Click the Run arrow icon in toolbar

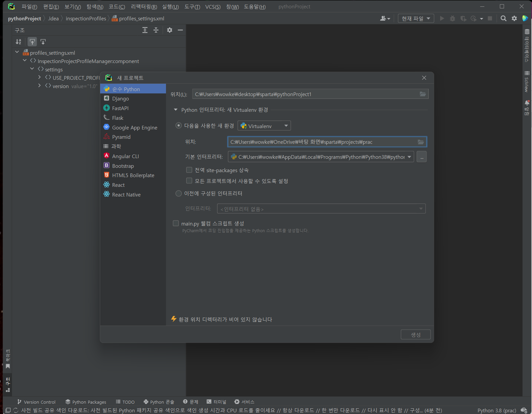[x=442, y=19]
